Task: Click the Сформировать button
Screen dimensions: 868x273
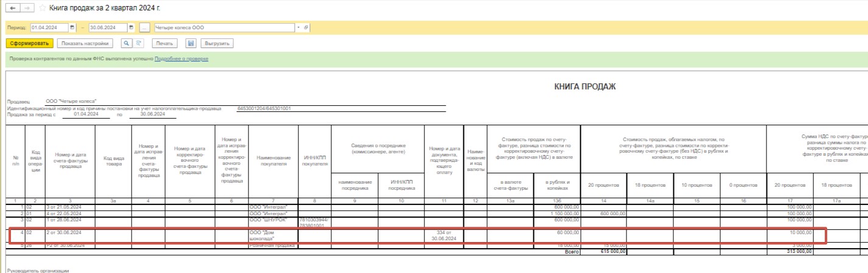Action: (x=29, y=43)
